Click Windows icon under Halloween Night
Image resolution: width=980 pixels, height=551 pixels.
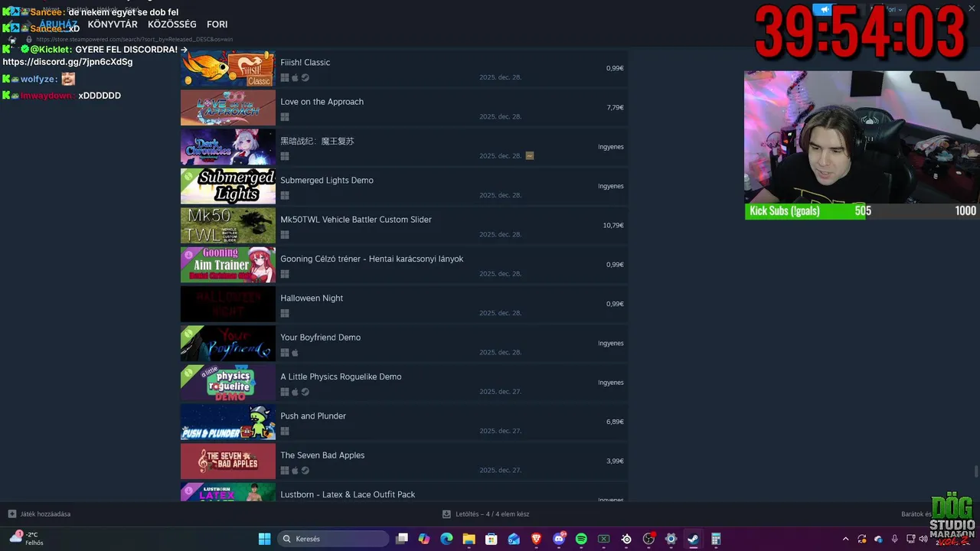coord(285,313)
